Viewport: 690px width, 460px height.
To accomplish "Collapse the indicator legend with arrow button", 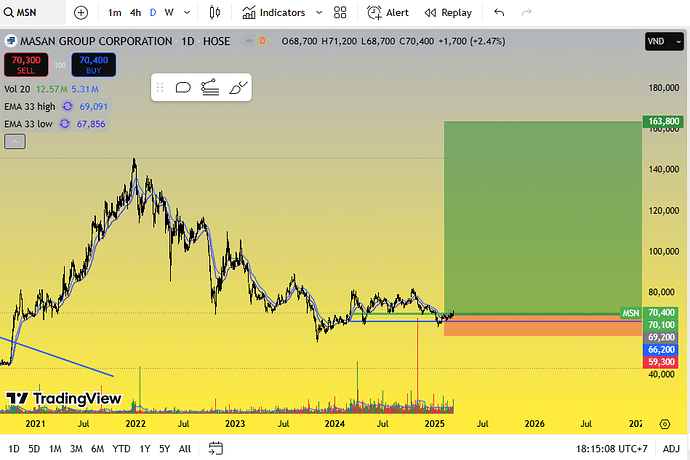I will point(15,142).
